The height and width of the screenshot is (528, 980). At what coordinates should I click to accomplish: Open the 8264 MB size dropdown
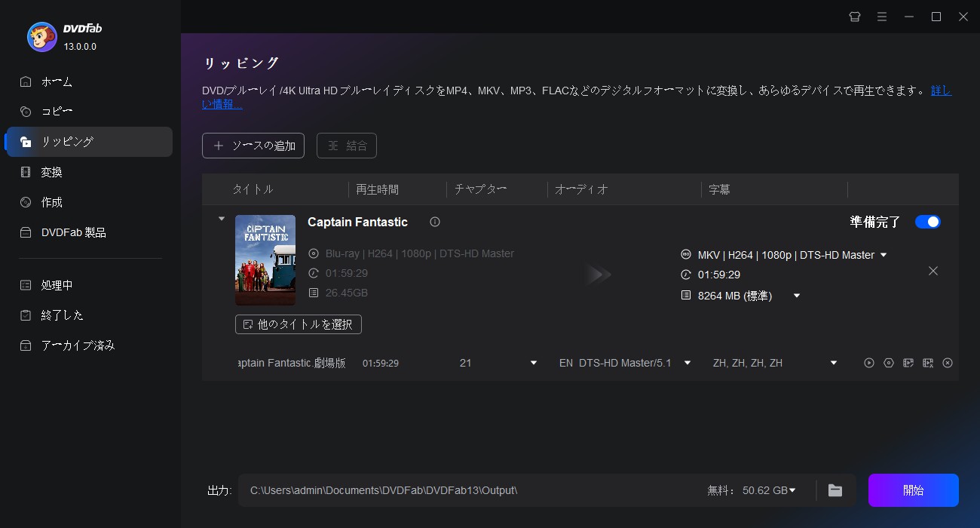coord(797,296)
